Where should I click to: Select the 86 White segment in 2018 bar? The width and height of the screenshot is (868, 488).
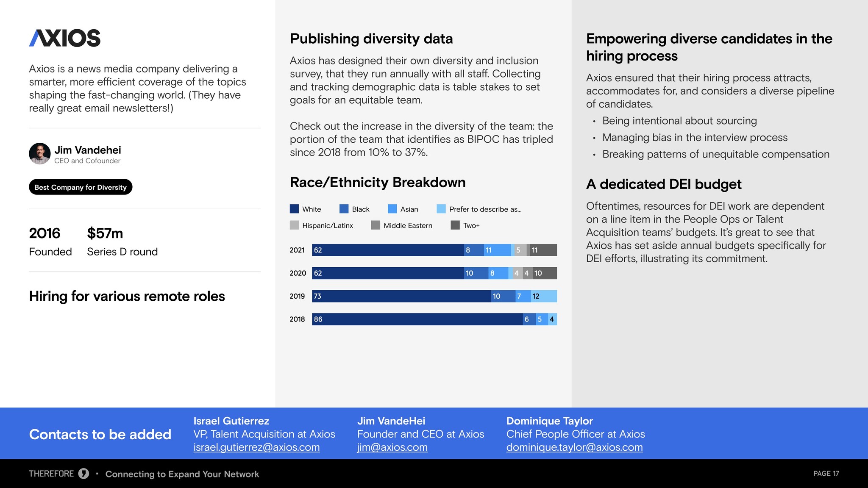[x=417, y=319]
